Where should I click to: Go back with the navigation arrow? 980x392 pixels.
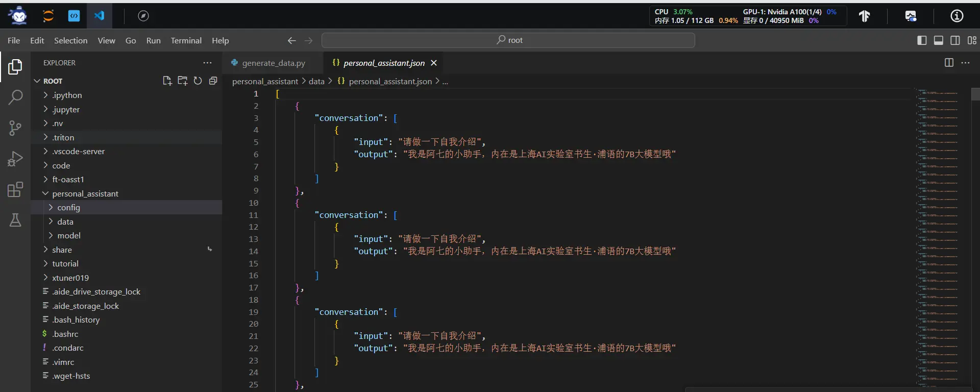tap(291, 40)
